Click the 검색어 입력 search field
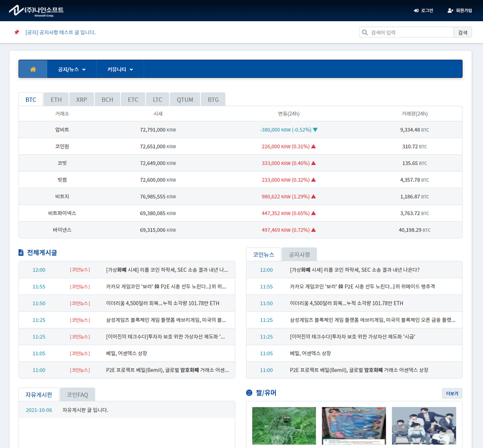Screen dimensions: 483x448 pos(410,33)
